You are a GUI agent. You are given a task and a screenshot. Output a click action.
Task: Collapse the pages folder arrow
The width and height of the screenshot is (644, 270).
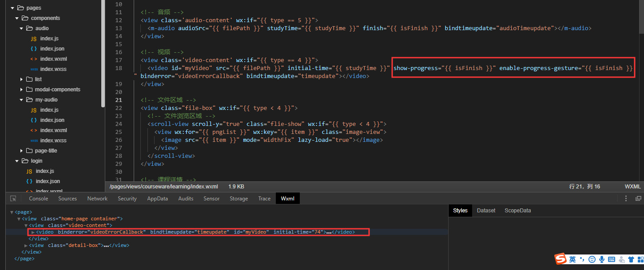pyautogui.click(x=12, y=8)
